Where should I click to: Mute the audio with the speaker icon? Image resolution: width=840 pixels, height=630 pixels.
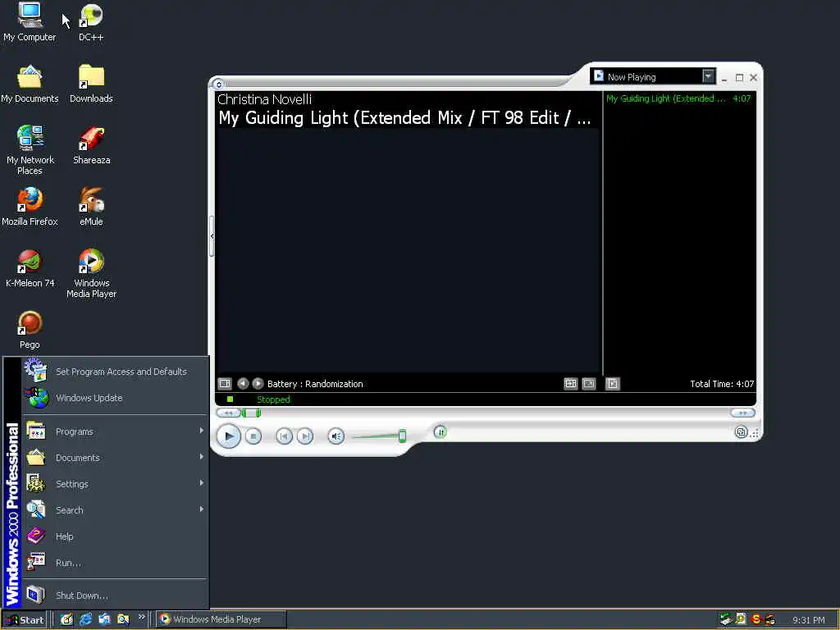(x=336, y=436)
